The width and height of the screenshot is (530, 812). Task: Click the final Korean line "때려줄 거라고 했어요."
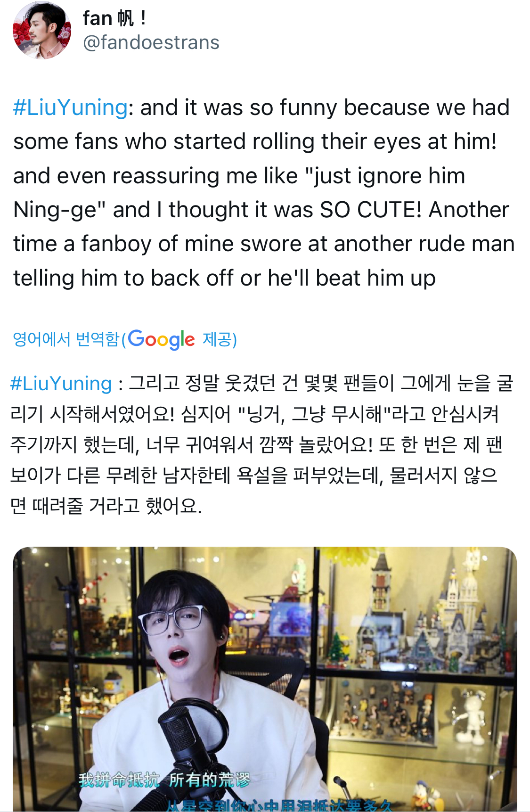click(x=117, y=506)
